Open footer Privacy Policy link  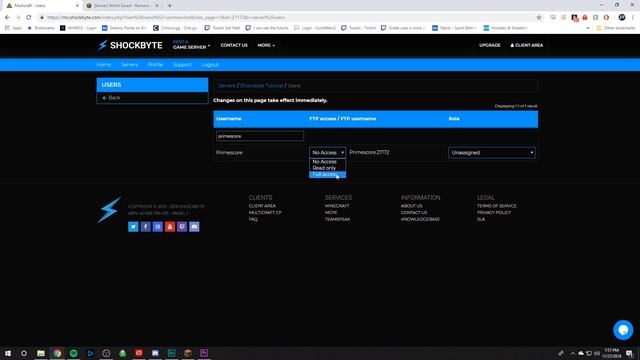click(x=494, y=213)
